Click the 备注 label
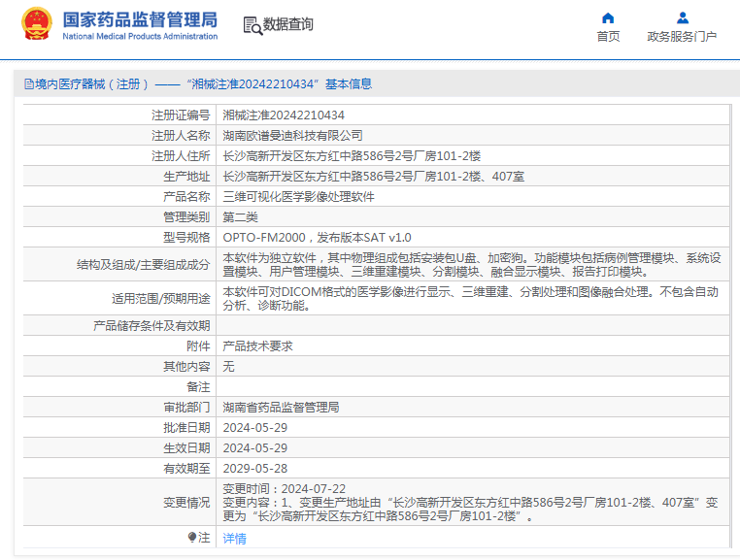Image resolution: width=740 pixels, height=560 pixels. point(198,387)
